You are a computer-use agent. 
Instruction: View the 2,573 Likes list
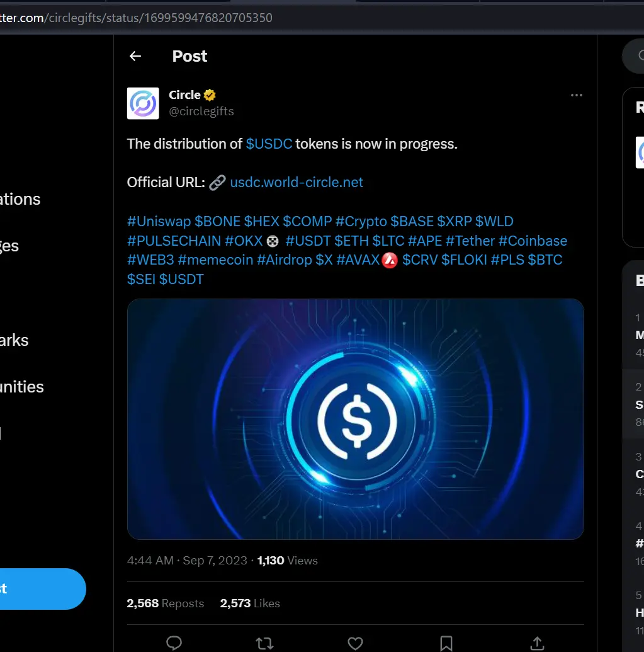coord(250,603)
